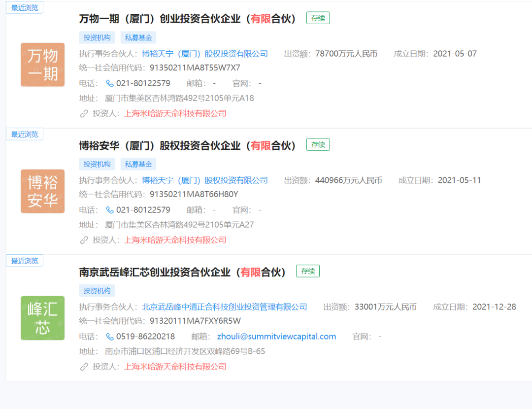Click 投资机构 tag in 博裕安华 card
Viewport: 532px width, 409px height.
pos(97,164)
